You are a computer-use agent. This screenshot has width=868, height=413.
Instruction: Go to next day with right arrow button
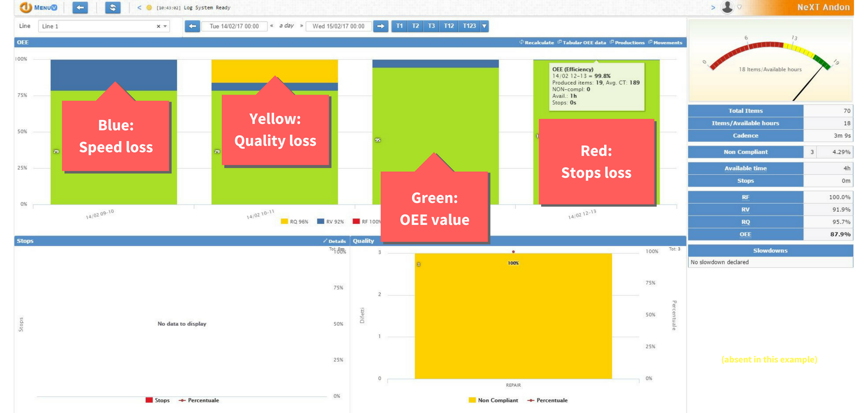tap(380, 26)
